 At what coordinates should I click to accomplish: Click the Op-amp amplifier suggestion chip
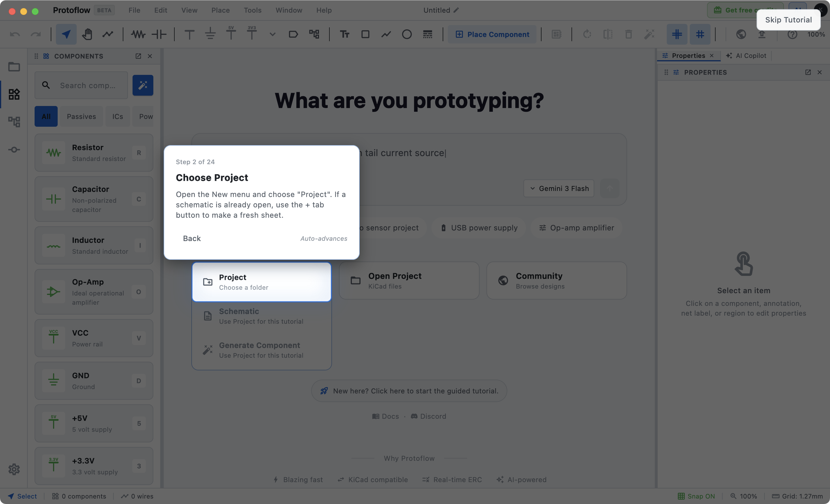[x=576, y=228]
